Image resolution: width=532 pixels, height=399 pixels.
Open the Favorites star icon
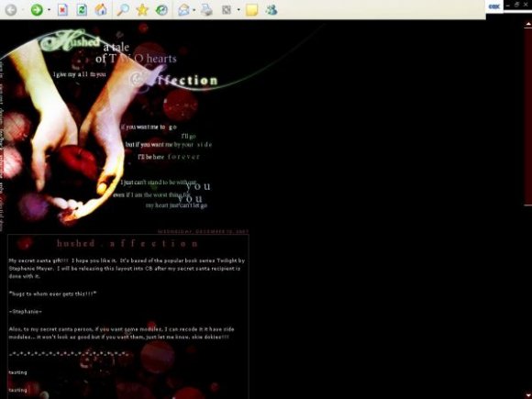(x=142, y=10)
